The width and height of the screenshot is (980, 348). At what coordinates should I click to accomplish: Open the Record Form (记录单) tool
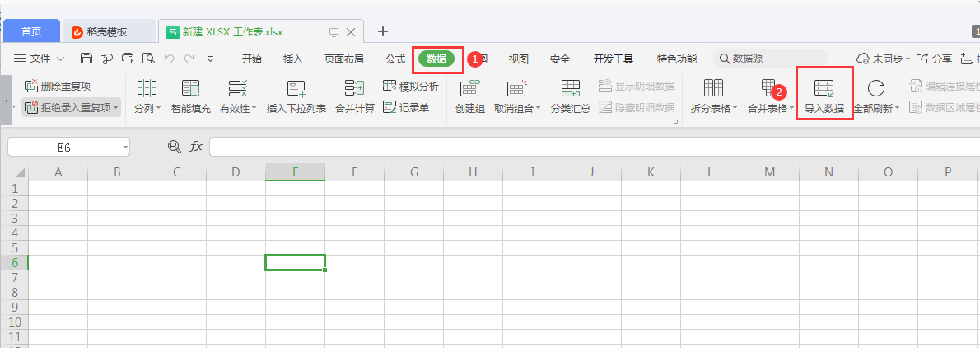pos(406,107)
